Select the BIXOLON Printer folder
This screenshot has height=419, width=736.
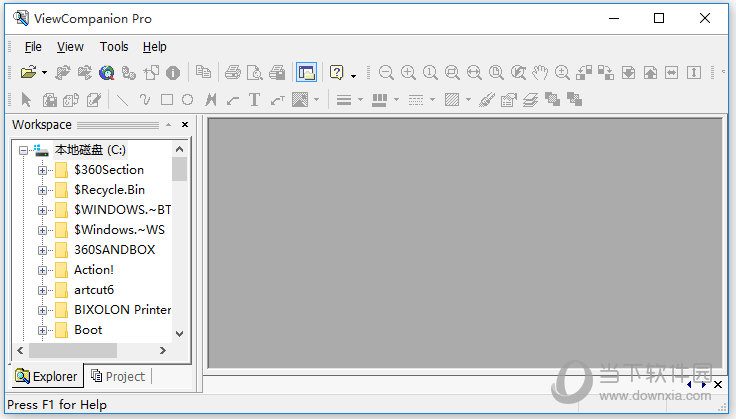pos(122,310)
